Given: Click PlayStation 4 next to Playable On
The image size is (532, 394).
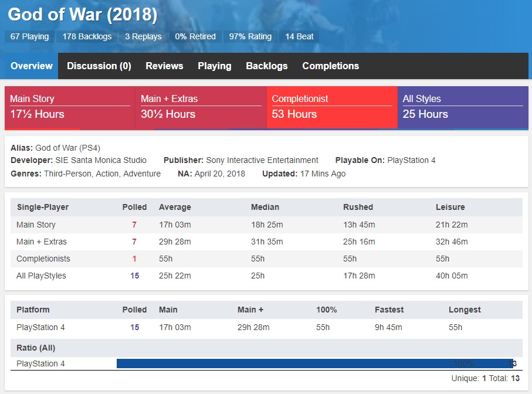Looking at the screenshot, I should tap(411, 160).
